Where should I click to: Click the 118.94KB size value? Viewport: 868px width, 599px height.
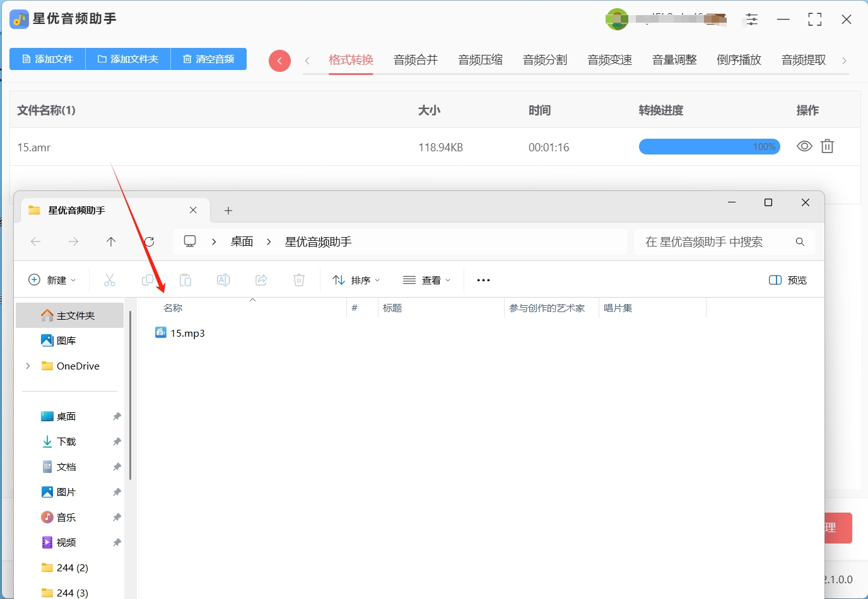click(x=440, y=148)
